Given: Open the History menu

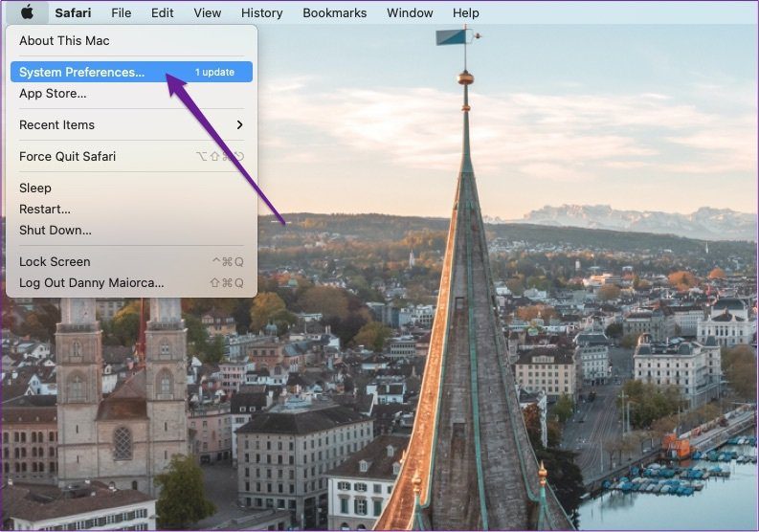Looking at the screenshot, I should point(261,13).
